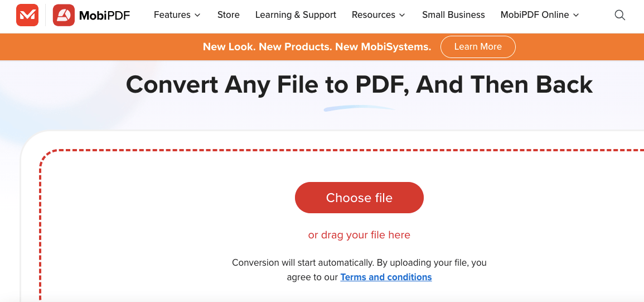Click the orange New MobiSystems banner text

(317, 47)
